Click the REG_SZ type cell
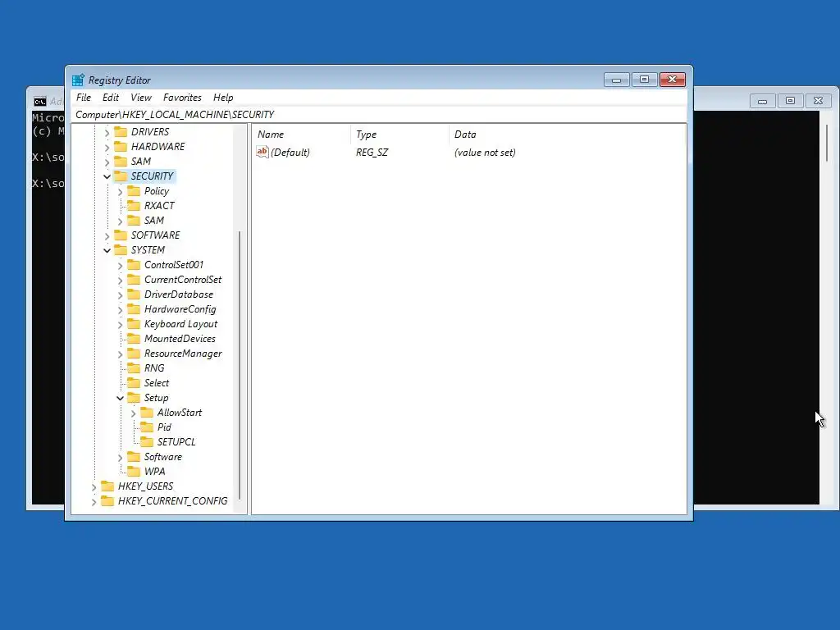Viewport: 840px width, 630px height. coord(372,152)
